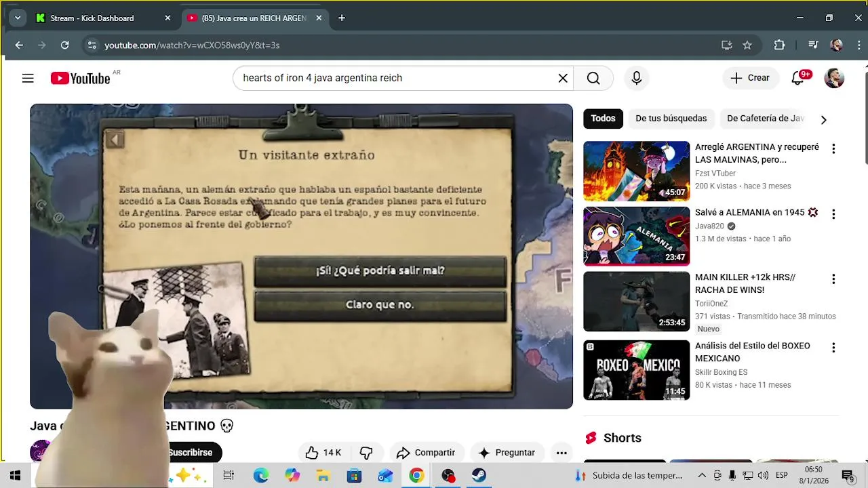Open Steam from the taskbar

[x=479, y=476]
